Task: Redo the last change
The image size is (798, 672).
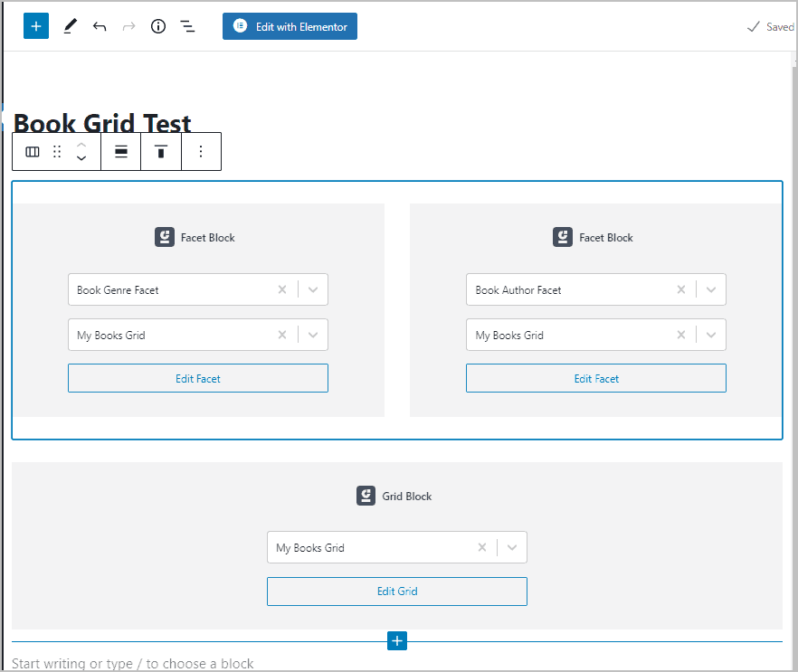Action: click(127, 26)
